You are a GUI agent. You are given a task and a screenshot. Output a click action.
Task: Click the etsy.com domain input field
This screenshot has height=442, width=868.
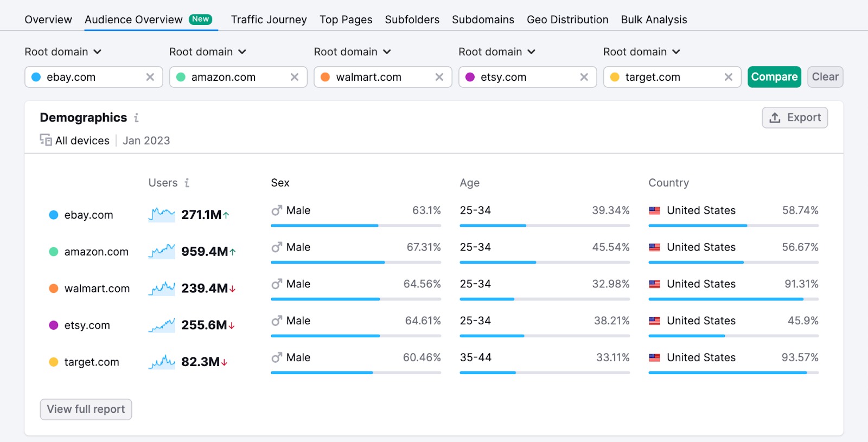528,77
